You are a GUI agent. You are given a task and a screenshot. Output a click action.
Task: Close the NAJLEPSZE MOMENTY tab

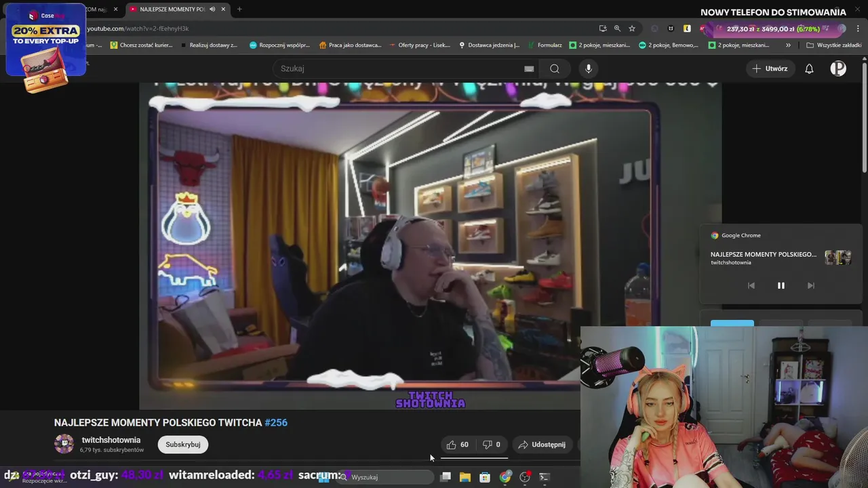[223, 9]
